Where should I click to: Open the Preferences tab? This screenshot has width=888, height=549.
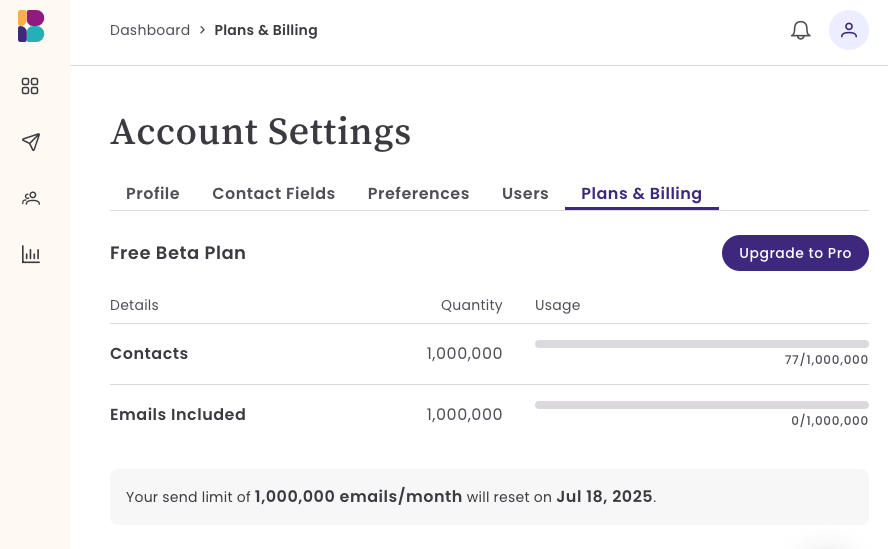(x=418, y=193)
